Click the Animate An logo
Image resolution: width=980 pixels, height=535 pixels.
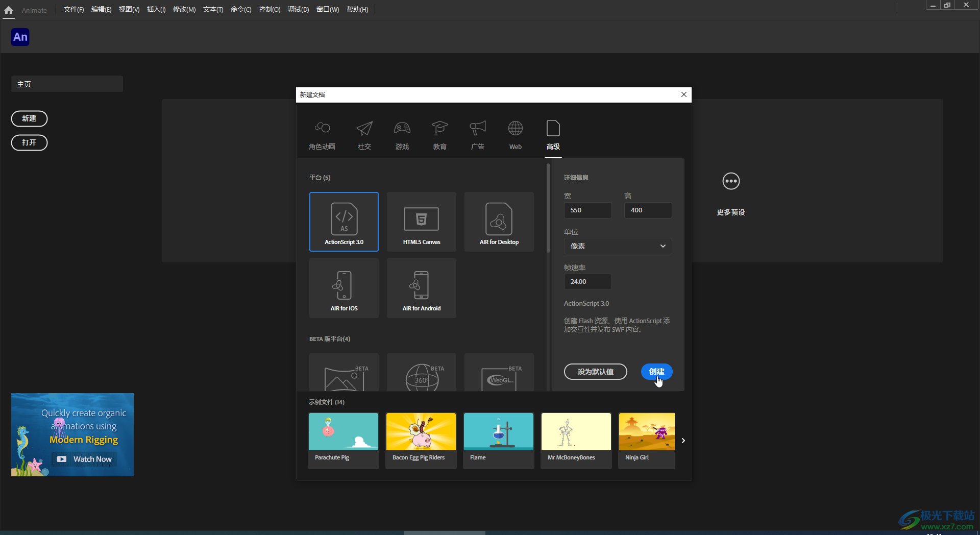[x=20, y=37]
